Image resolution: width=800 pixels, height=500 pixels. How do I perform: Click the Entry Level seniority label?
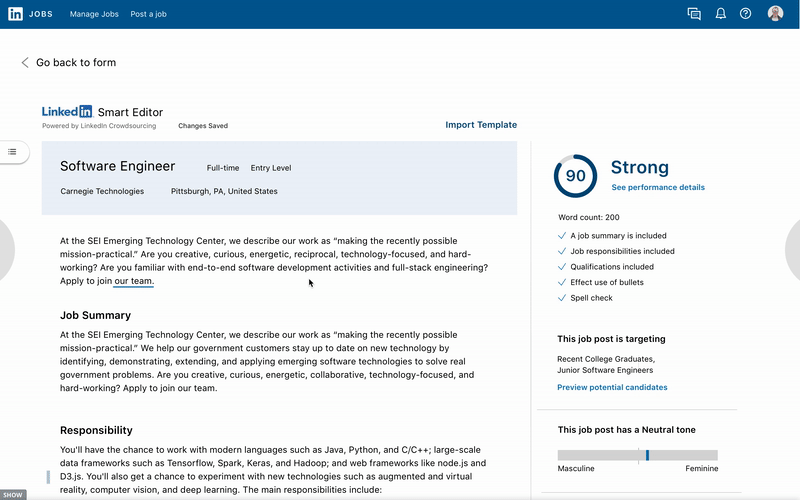tap(271, 168)
